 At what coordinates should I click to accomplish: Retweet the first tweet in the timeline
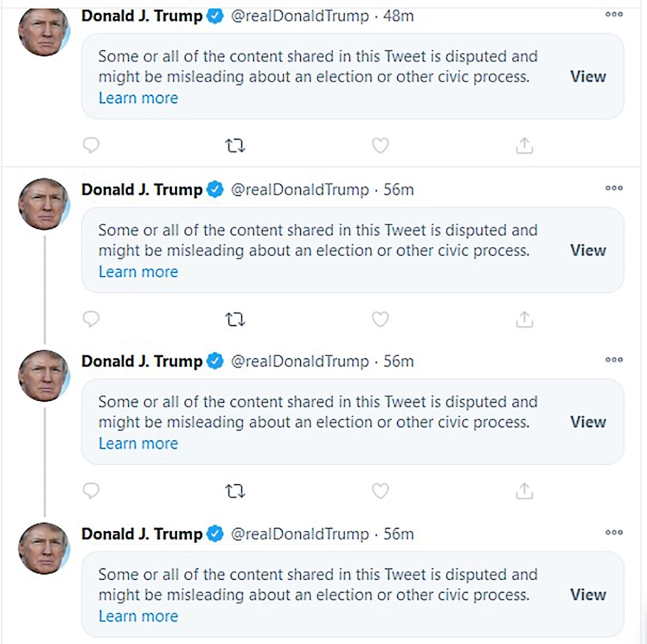(x=236, y=145)
